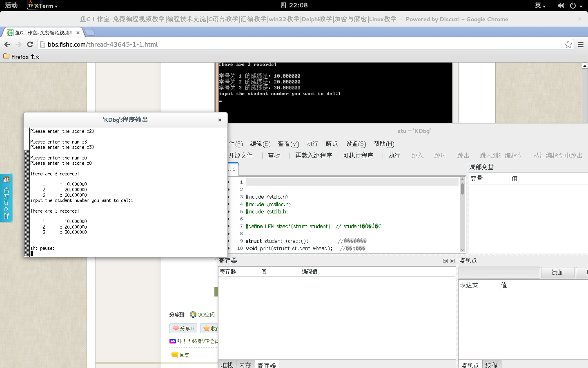588x368 pixels.
Task: Open the XTerm application menu
Action: [42, 5]
